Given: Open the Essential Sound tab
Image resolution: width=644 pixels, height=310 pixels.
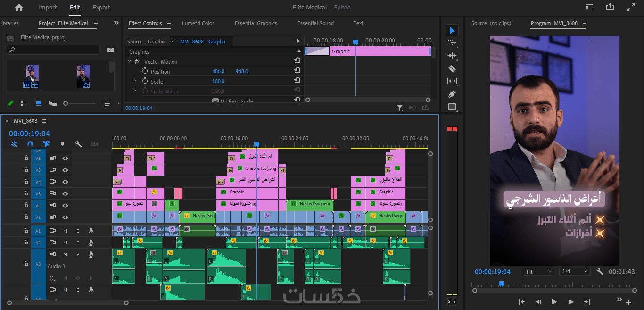Looking at the screenshot, I should (315, 23).
